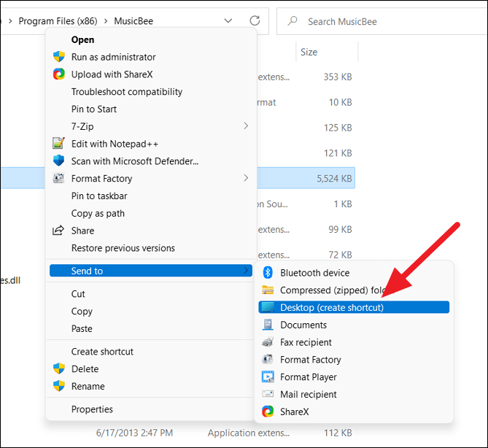
Task: Choose Desktop (create shortcut) option
Action: pos(332,308)
